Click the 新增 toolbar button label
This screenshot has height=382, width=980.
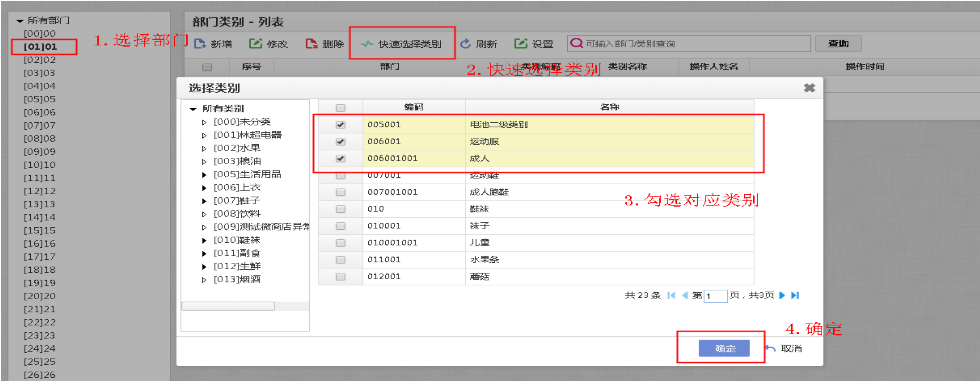[x=221, y=44]
